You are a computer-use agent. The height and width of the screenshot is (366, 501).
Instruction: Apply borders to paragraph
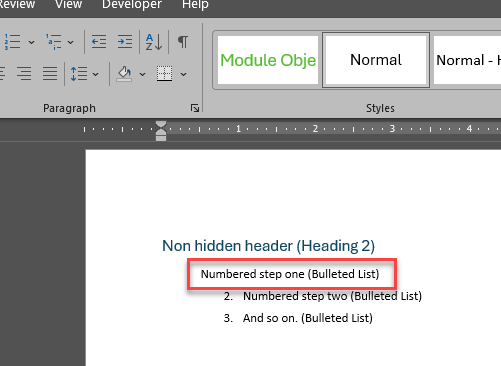click(x=165, y=74)
